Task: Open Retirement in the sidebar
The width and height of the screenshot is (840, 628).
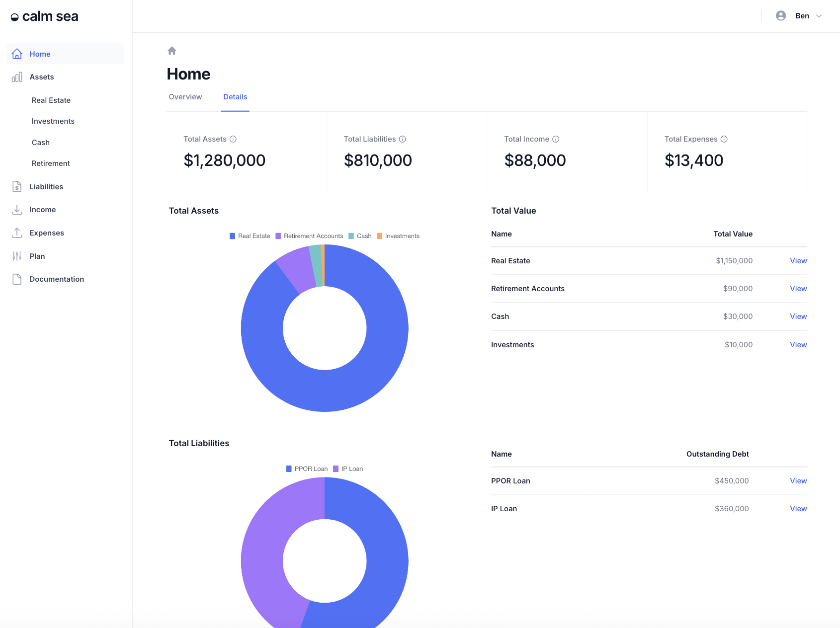Action: (x=51, y=163)
